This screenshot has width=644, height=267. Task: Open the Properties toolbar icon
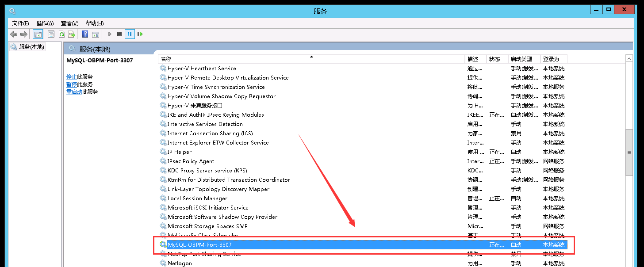[x=51, y=34]
